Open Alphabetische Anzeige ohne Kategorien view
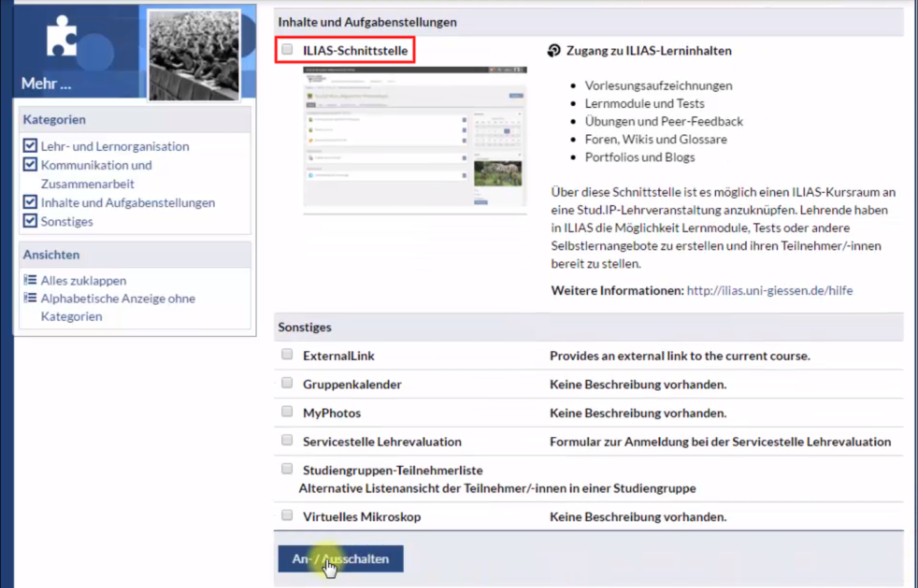The height and width of the screenshot is (588, 918). [118, 307]
